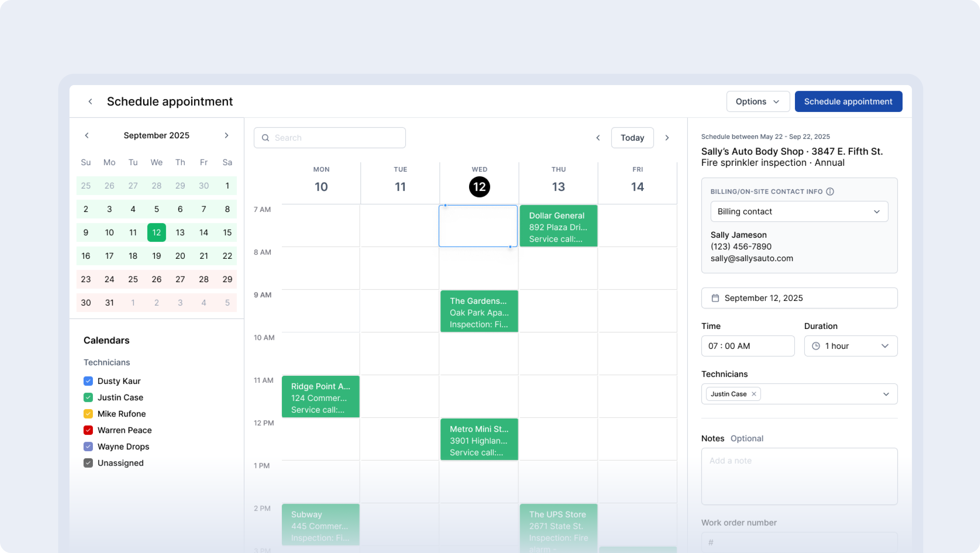Viewport: 980px width, 553px height.
Task: Open the Dollar General appointment on Thursday
Action: [558, 227]
